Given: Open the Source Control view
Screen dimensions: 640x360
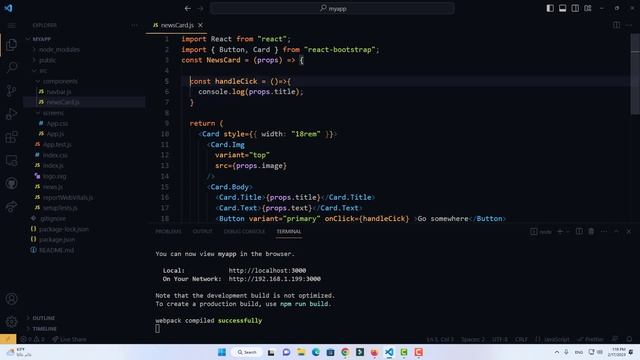Looking at the screenshot, I should [x=11, y=90].
